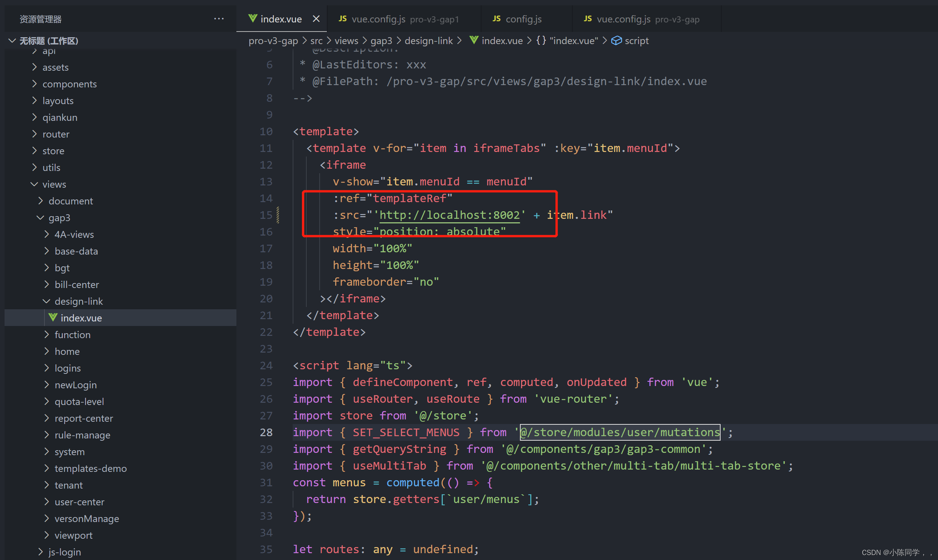Screen dimensions: 938x560
Task: Collapse the gap3 folder chevron
Action: [x=40, y=218]
